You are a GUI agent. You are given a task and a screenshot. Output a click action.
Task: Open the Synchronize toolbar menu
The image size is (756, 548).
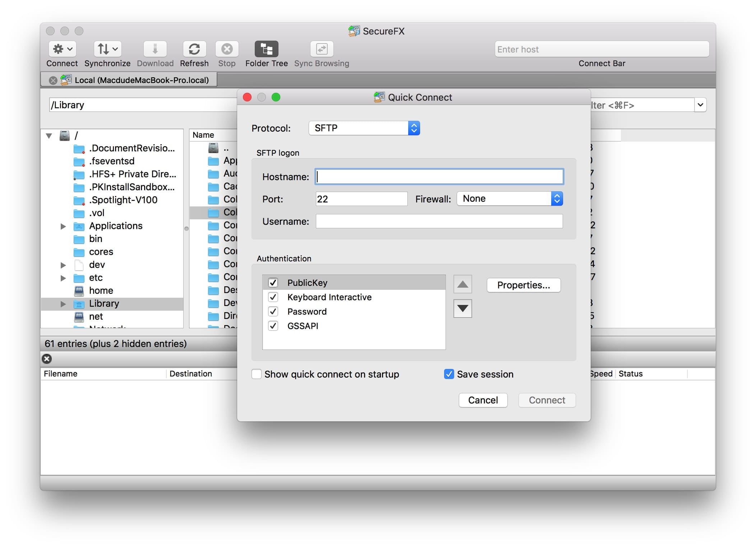pyautogui.click(x=107, y=49)
